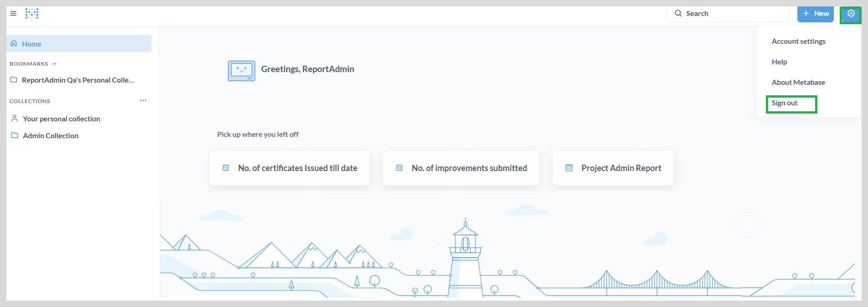868x307 pixels.
Task: Open the ReportAdmin Qa's Personal Collection bookmark
Action: (x=78, y=80)
